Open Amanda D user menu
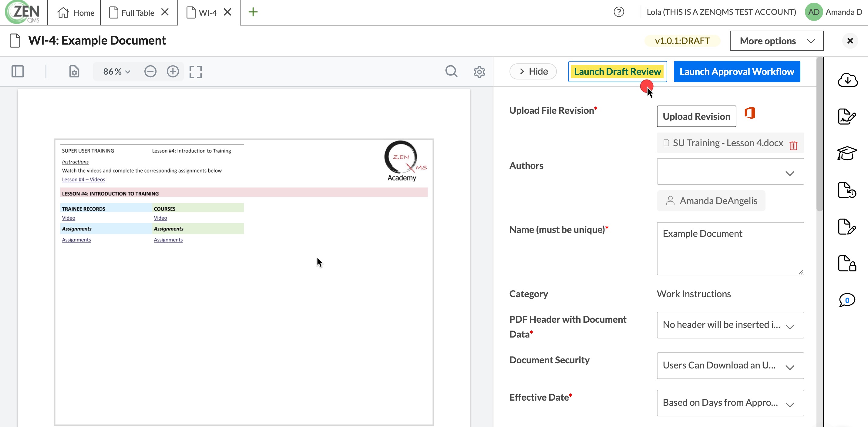Screen dimensions: 868x427 843,12
